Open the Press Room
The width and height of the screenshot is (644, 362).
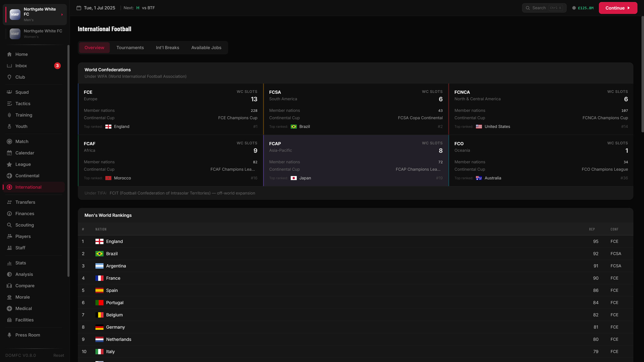click(x=27, y=335)
